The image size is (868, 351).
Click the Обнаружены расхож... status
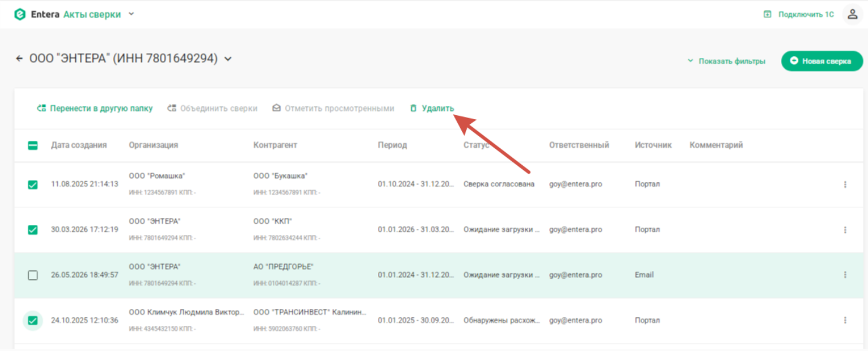click(502, 320)
